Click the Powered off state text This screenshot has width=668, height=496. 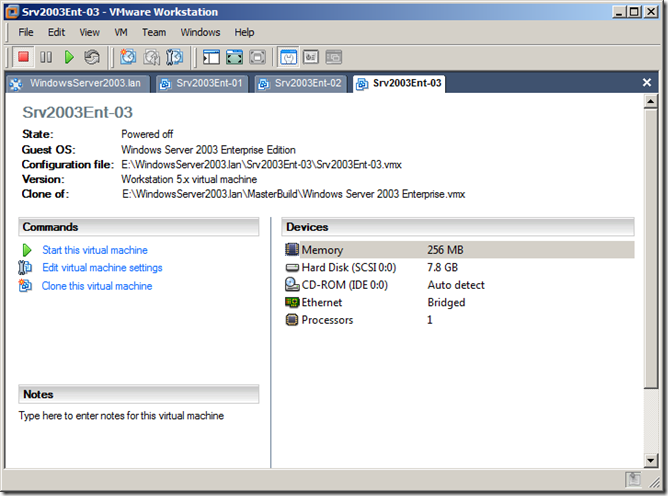coord(147,134)
